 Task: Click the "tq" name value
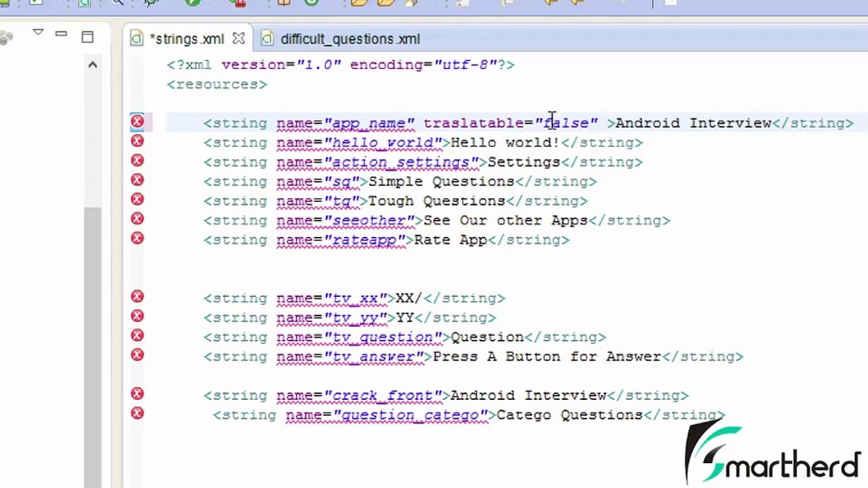(x=342, y=201)
